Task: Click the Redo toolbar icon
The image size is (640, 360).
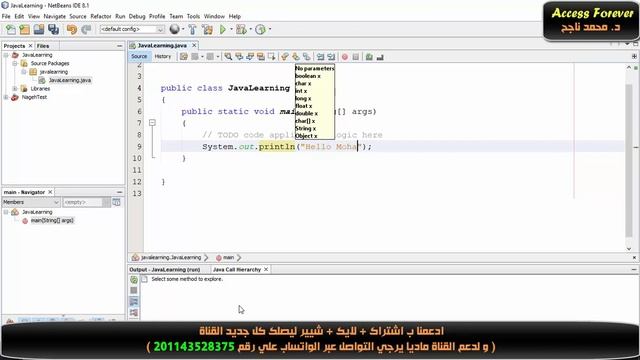Action: 86,29
